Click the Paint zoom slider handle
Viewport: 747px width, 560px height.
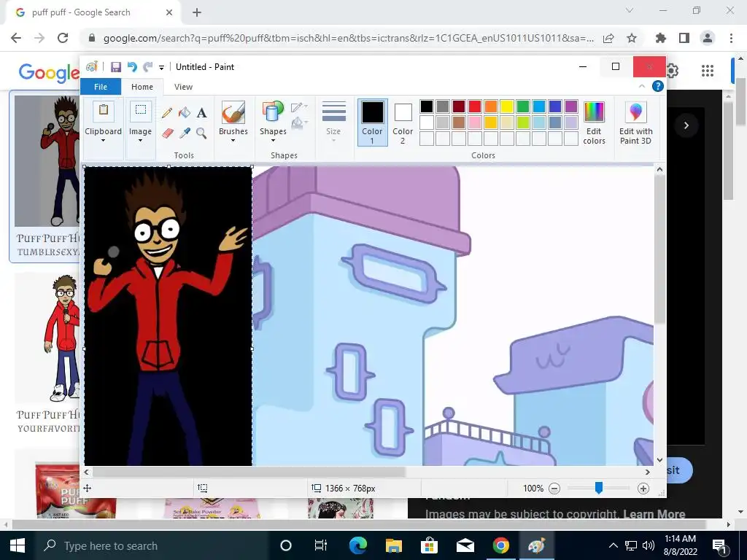point(599,488)
